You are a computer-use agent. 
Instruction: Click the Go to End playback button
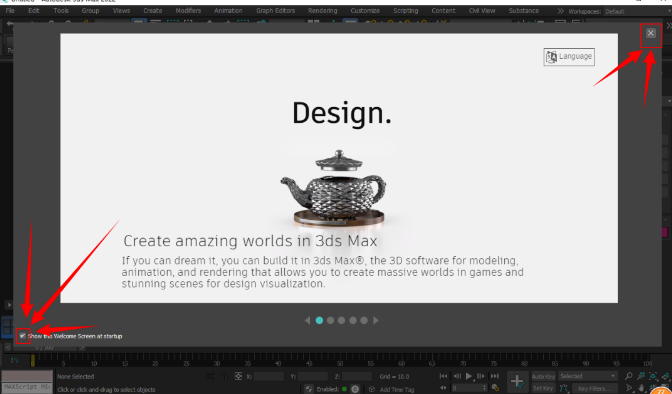[495, 376]
